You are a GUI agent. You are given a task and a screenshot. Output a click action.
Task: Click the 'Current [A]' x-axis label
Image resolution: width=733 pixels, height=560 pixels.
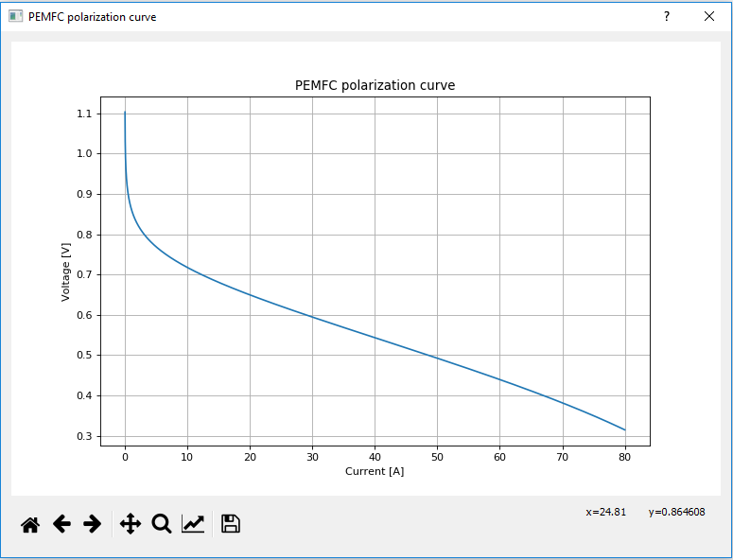coord(375,471)
